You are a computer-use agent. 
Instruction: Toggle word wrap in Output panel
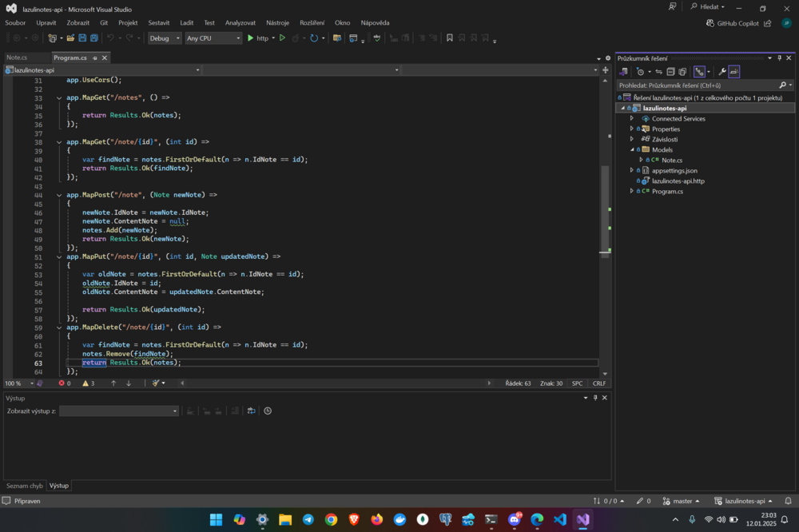point(251,411)
